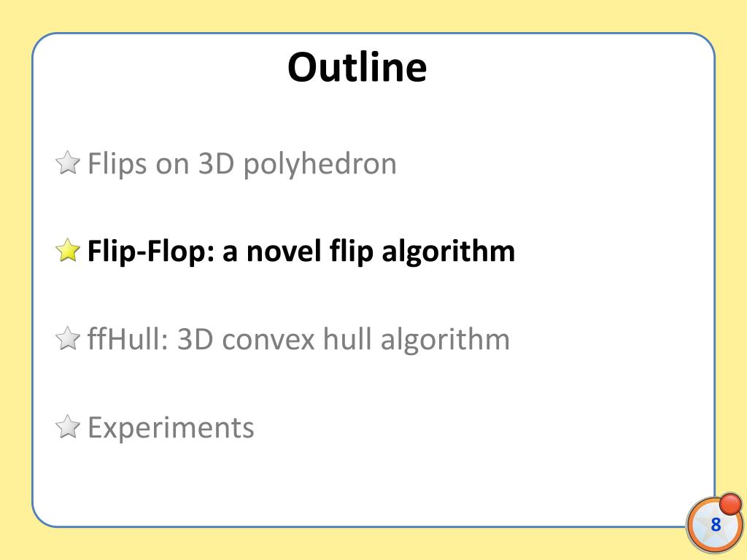Click the red ball on the page badge
Screen dimensions: 747x560
point(730,505)
